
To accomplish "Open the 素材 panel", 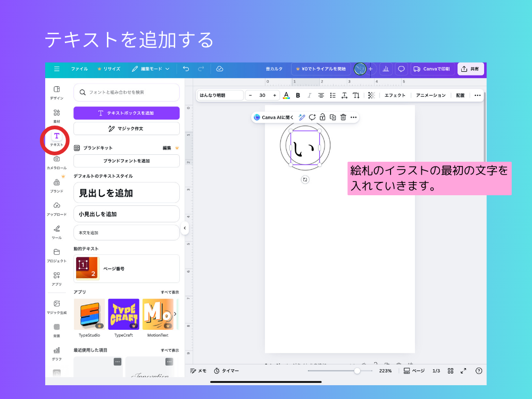I will 56,114.
